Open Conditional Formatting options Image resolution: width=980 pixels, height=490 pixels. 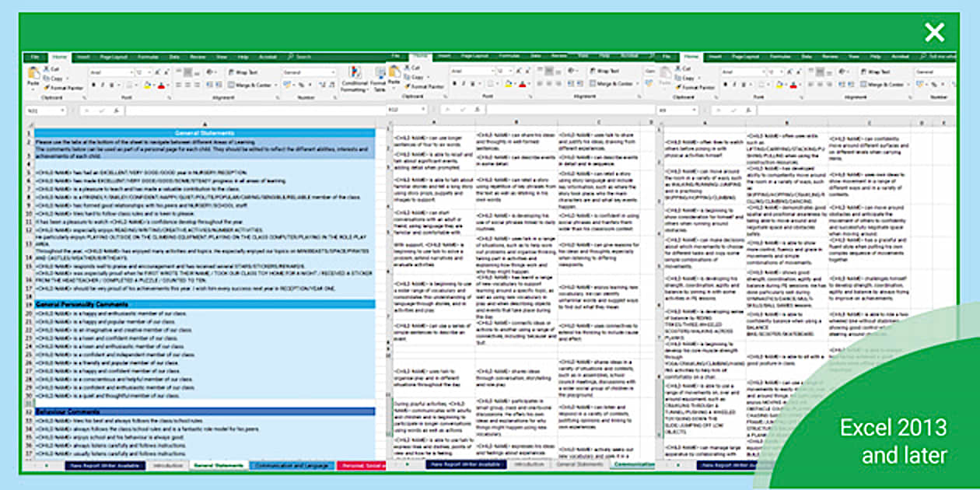353,82
